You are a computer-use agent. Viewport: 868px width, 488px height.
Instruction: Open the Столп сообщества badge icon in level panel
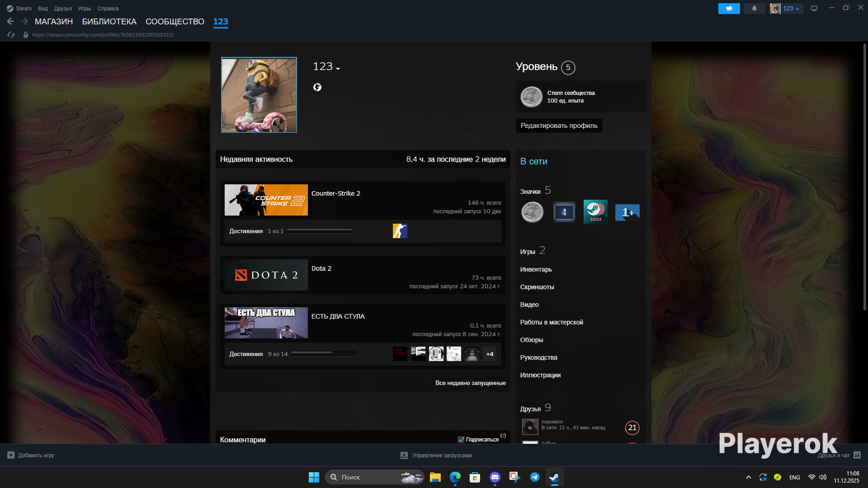(531, 97)
